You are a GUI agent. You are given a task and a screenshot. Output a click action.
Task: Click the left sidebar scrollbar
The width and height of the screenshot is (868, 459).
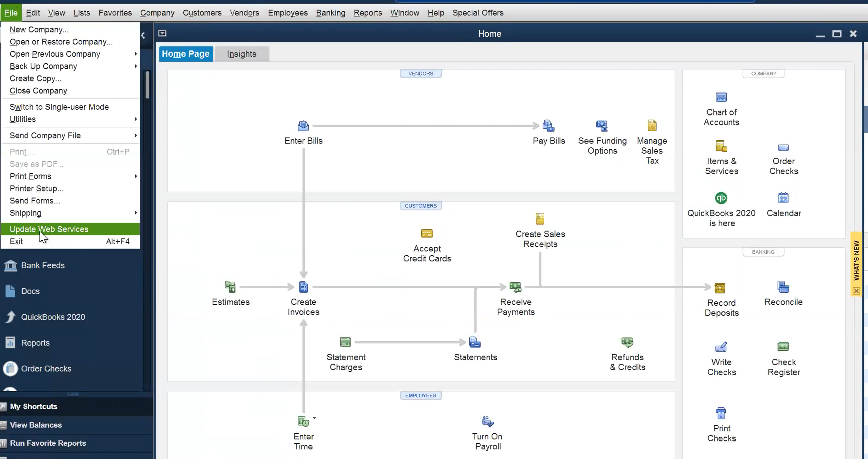click(x=147, y=85)
